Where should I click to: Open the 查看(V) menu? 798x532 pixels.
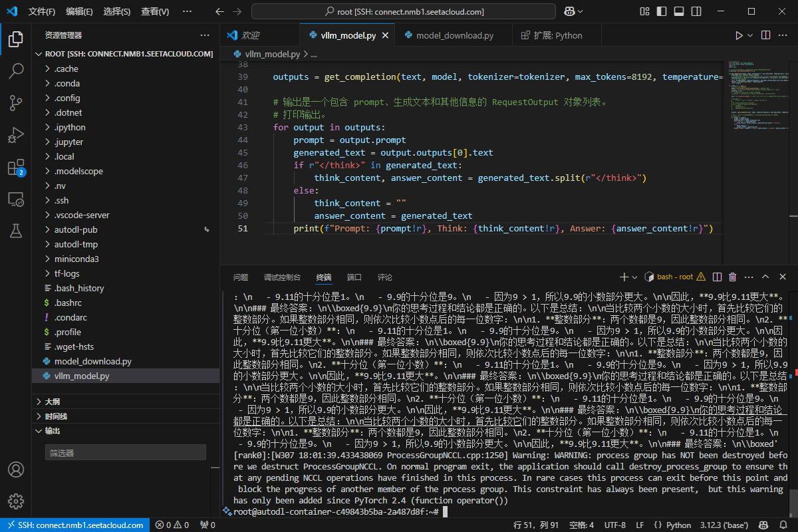pyautogui.click(x=155, y=11)
